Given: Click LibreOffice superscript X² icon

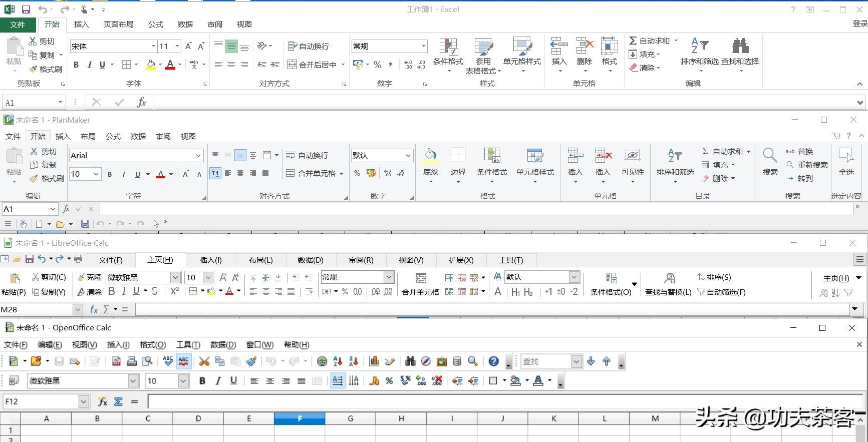Looking at the screenshot, I should pyautogui.click(x=174, y=291).
